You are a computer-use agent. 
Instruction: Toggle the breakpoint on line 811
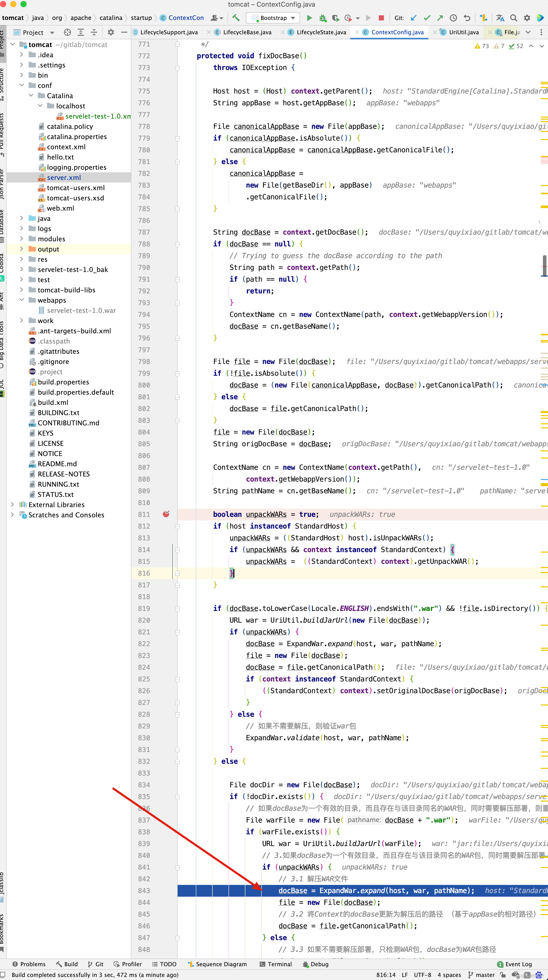tap(166, 514)
